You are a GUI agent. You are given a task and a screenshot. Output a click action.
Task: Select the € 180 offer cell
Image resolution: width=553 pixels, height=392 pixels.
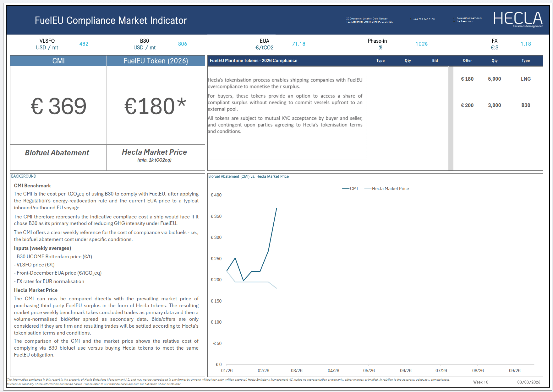pyautogui.click(x=467, y=79)
